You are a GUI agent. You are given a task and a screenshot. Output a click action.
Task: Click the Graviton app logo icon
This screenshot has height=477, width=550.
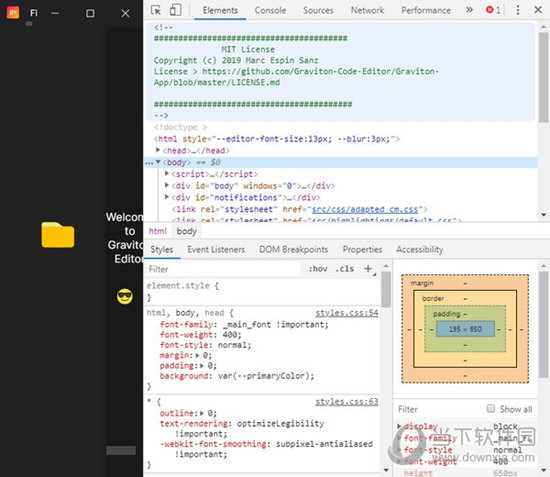pos(13,13)
